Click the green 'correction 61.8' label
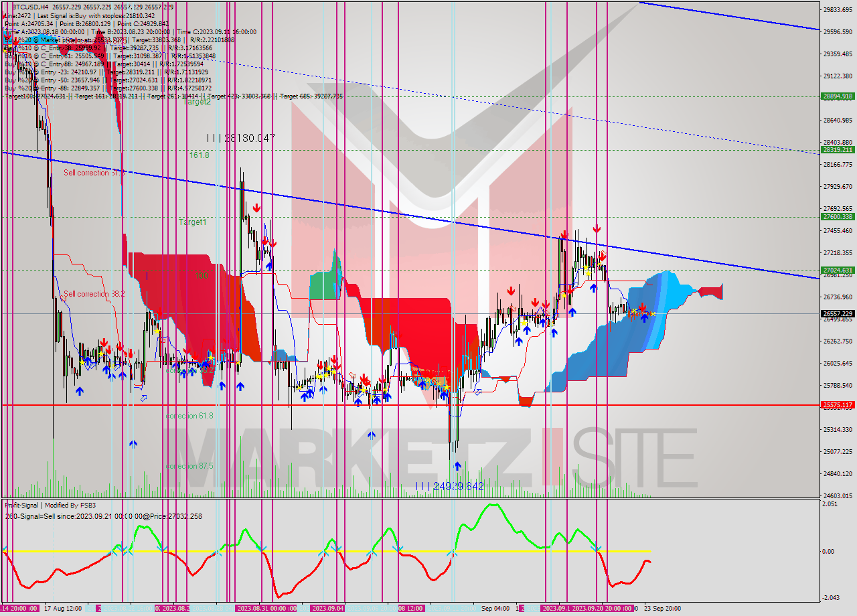Viewport: 857px width, 616px height. [x=189, y=416]
